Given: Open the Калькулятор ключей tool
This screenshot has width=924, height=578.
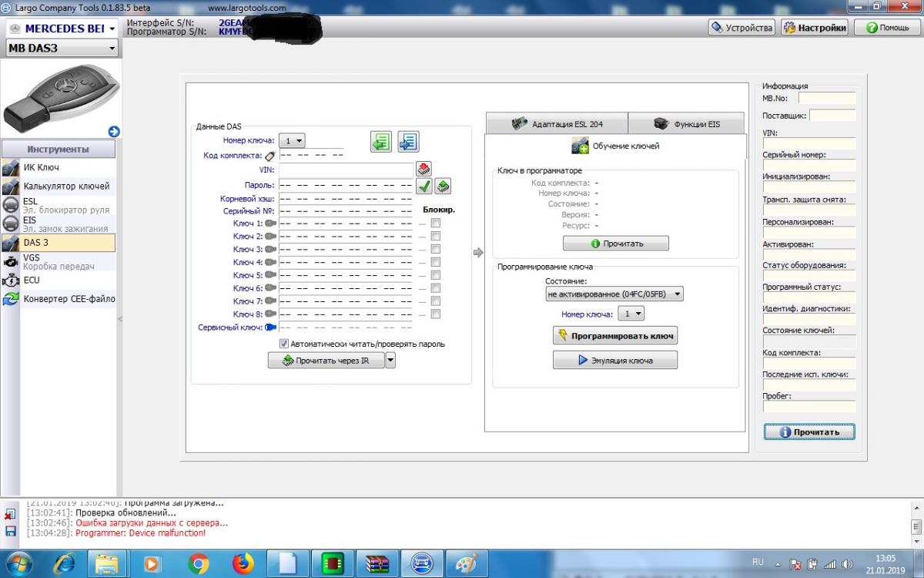Looking at the screenshot, I should point(58,186).
